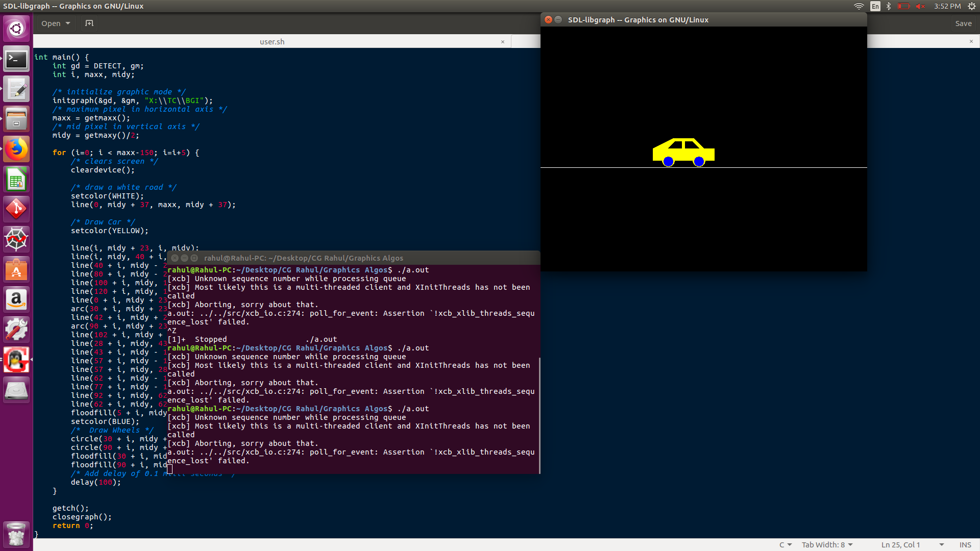Switch to the user.sh tab

tap(272, 42)
